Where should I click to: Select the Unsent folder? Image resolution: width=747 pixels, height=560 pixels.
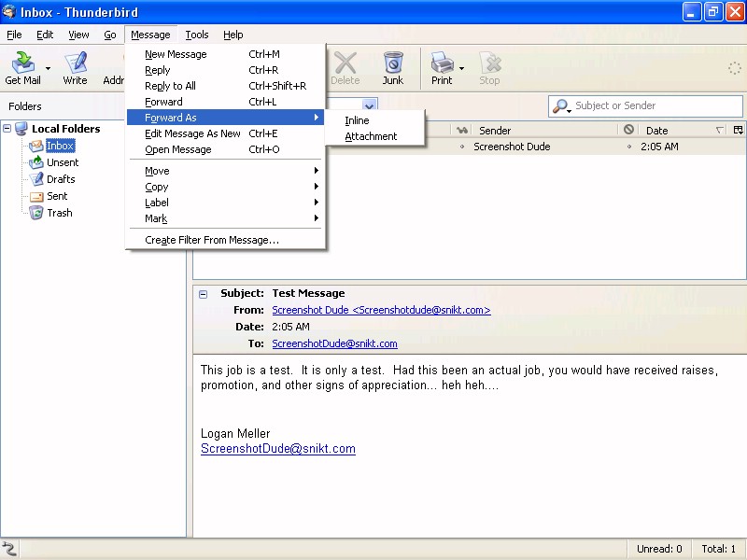(x=63, y=162)
